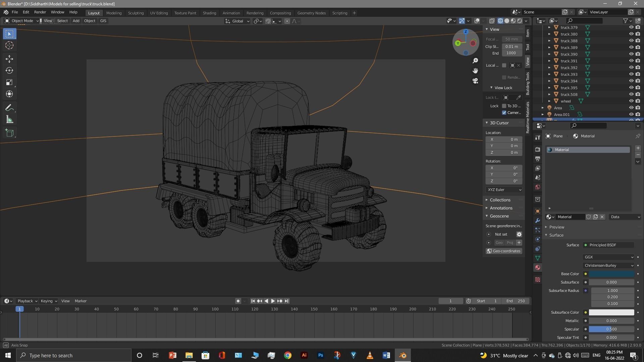644x362 pixels.
Task: Toggle X-ray display icon
Action: [x=492, y=21]
